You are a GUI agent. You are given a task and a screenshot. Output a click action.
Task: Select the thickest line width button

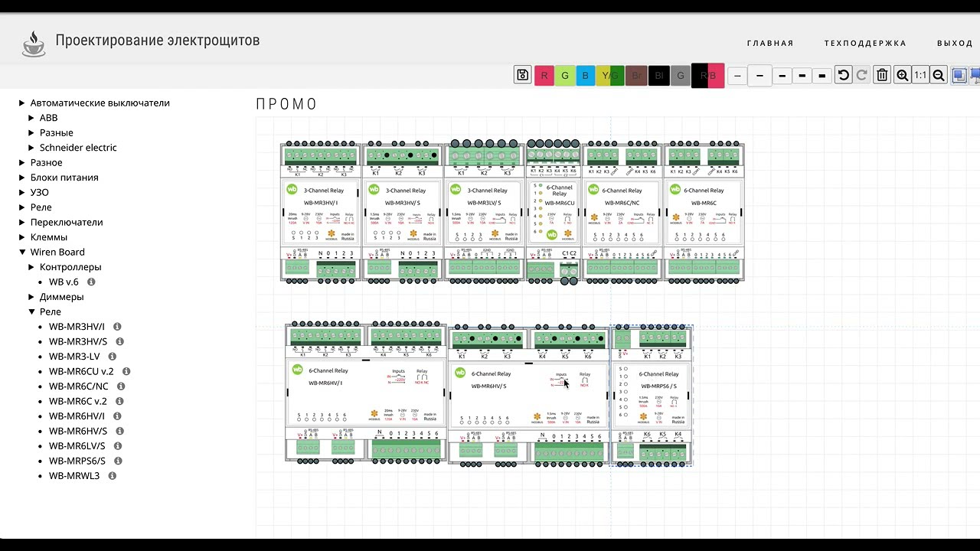(x=822, y=76)
